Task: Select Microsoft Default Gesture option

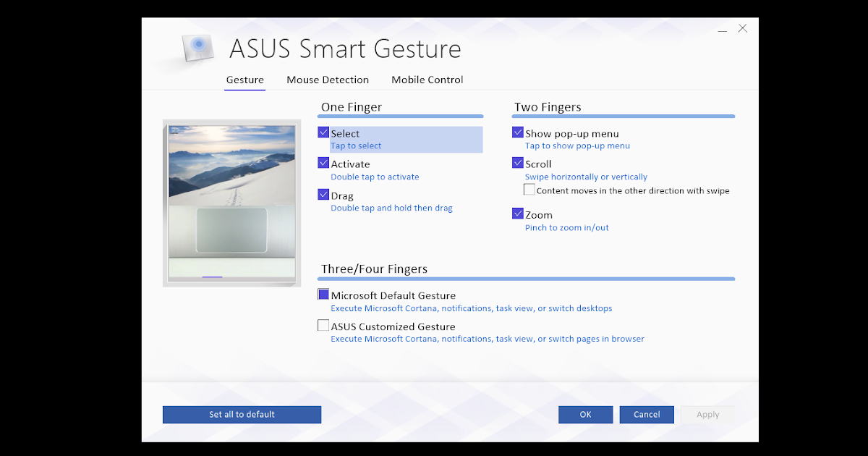Action: [323, 295]
